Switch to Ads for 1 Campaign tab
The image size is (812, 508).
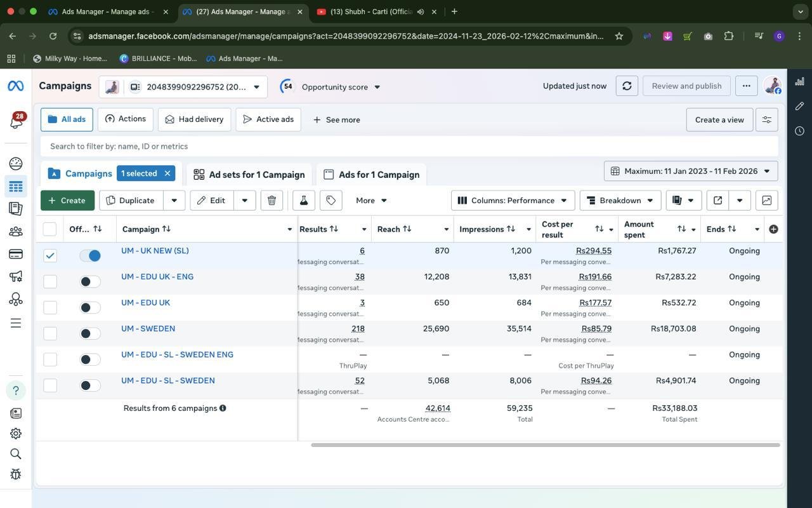[x=372, y=175]
